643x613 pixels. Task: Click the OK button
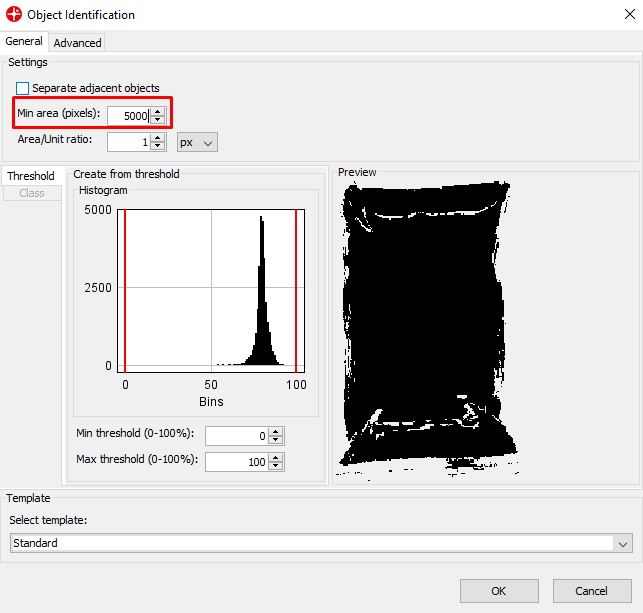(499, 591)
